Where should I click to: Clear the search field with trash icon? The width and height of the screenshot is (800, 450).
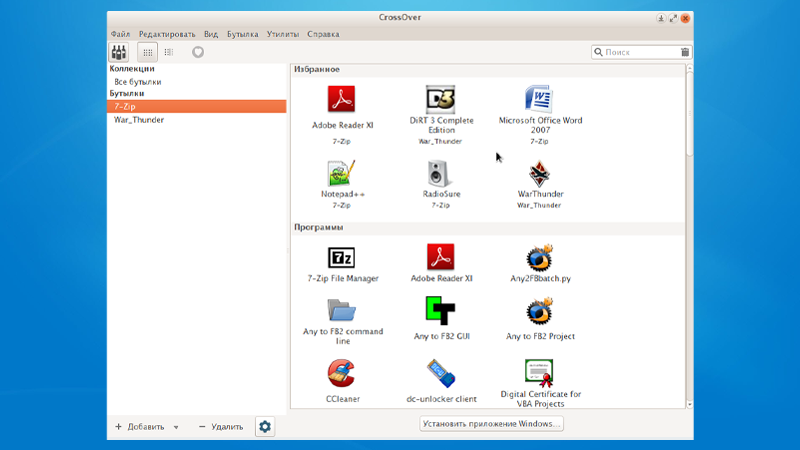coord(685,52)
